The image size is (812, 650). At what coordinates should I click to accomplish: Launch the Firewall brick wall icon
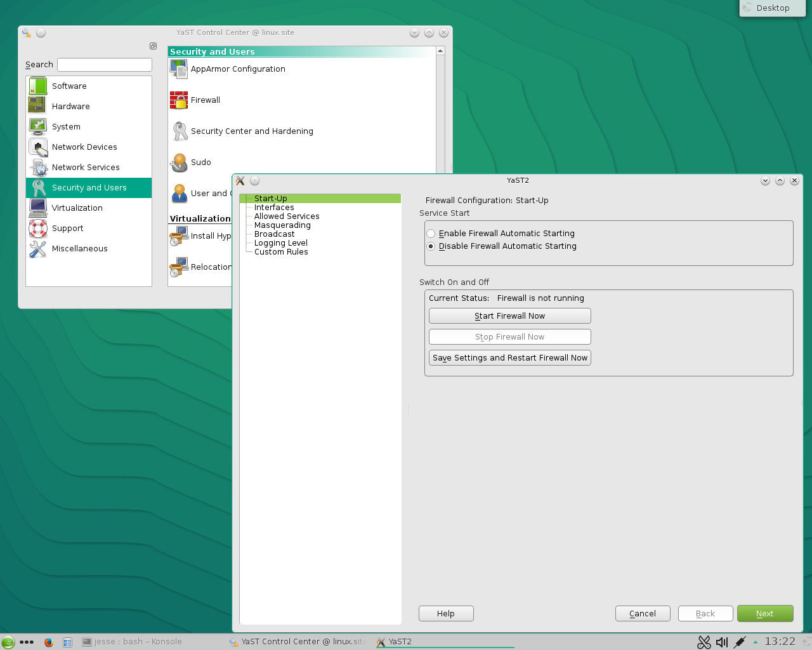click(179, 100)
